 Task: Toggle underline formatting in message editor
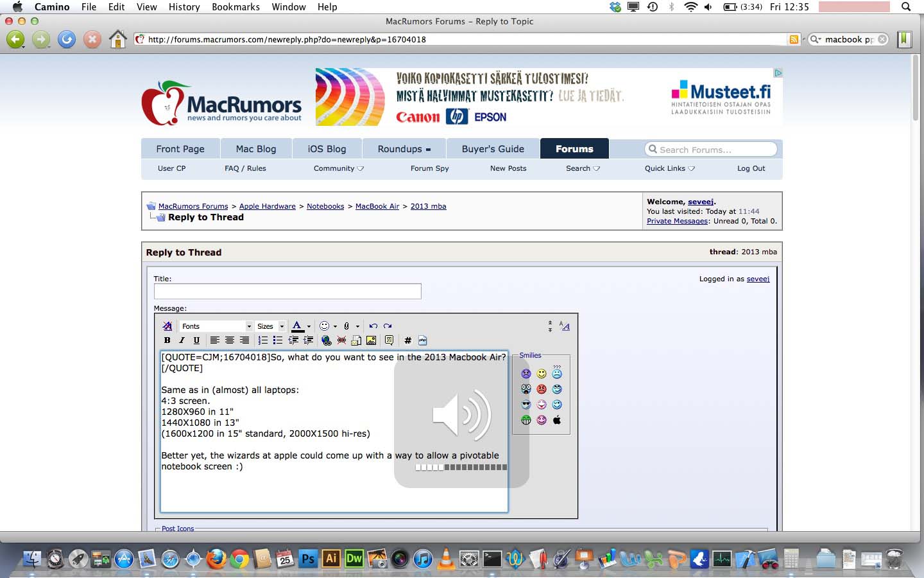pyautogui.click(x=196, y=340)
